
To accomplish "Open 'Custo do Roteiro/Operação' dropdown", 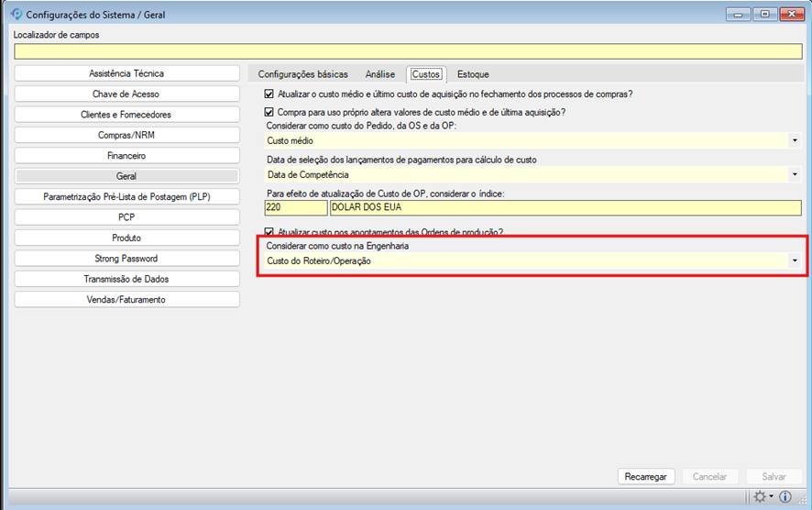I will 794,261.
